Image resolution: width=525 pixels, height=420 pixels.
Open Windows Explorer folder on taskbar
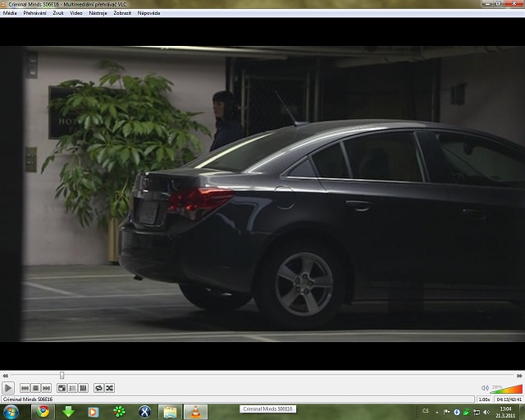coord(170,412)
